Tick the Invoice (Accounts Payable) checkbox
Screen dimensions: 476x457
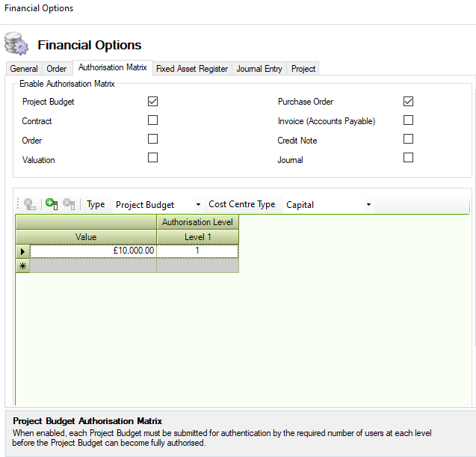(x=408, y=120)
